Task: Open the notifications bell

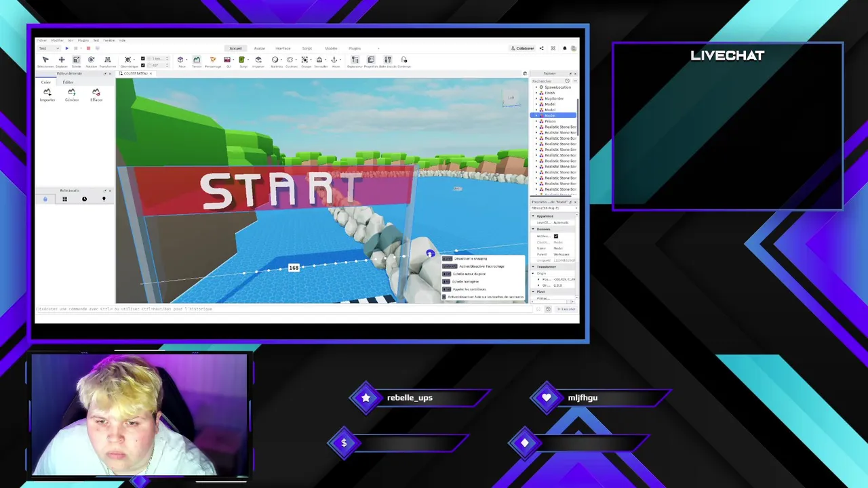Action: pyautogui.click(x=564, y=48)
